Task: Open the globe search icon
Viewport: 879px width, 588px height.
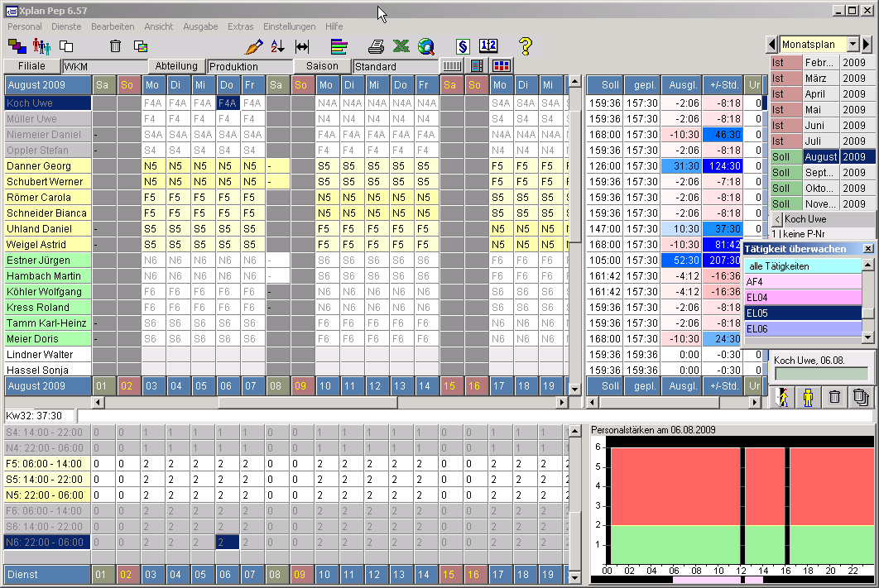Action: click(426, 46)
